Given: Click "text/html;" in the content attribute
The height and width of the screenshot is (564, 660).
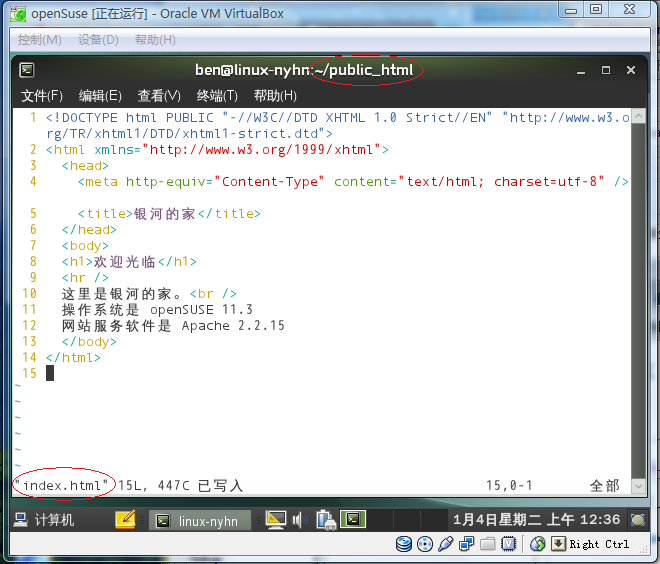Looking at the screenshot, I should coord(445,182).
